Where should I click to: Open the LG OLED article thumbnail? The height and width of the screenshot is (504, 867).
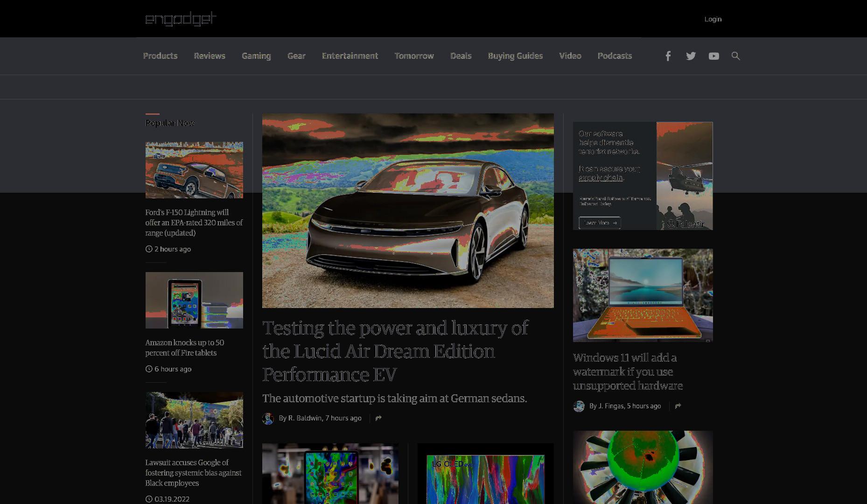(485, 474)
